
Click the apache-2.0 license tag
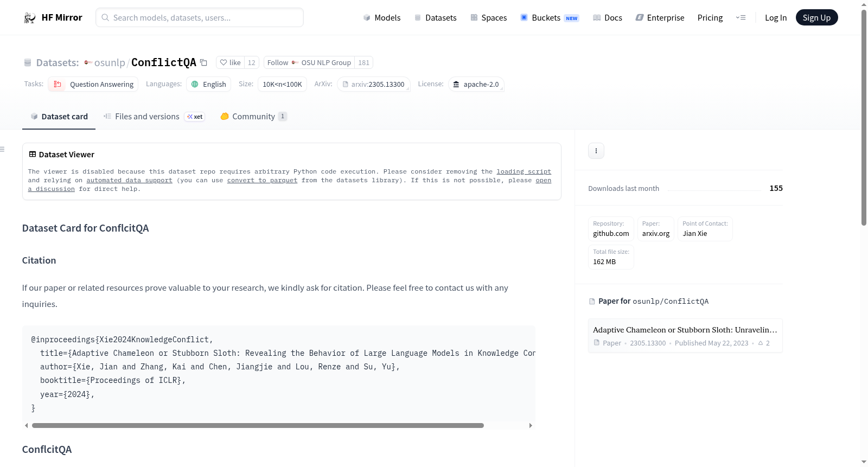tap(476, 84)
